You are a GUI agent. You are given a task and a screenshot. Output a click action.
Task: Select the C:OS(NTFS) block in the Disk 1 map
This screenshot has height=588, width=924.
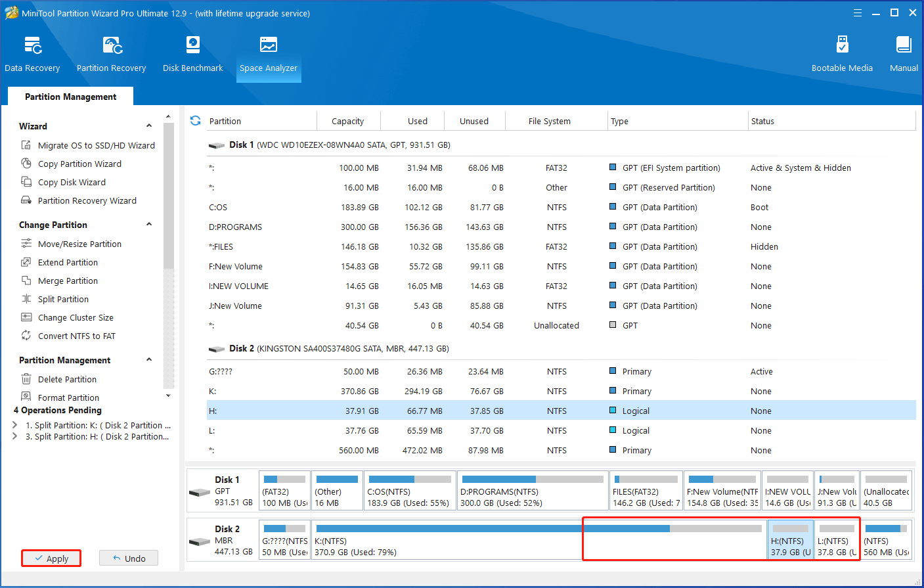410,491
